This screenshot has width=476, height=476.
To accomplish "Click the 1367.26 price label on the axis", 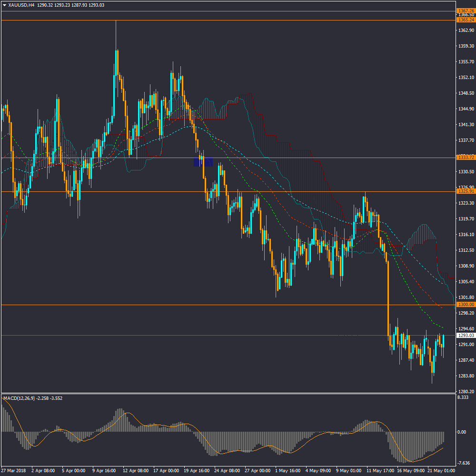I will click(x=465, y=10).
